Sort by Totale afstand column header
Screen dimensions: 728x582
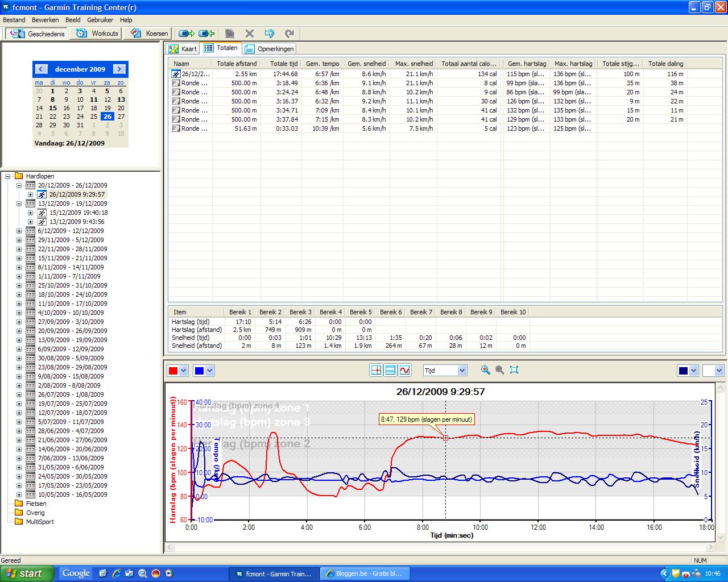(237, 64)
